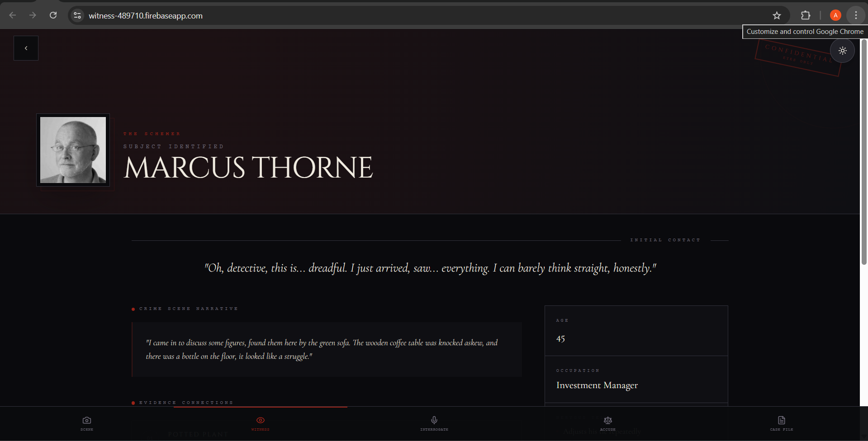Click the "THE SCHEMER" label

click(x=152, y=134)
